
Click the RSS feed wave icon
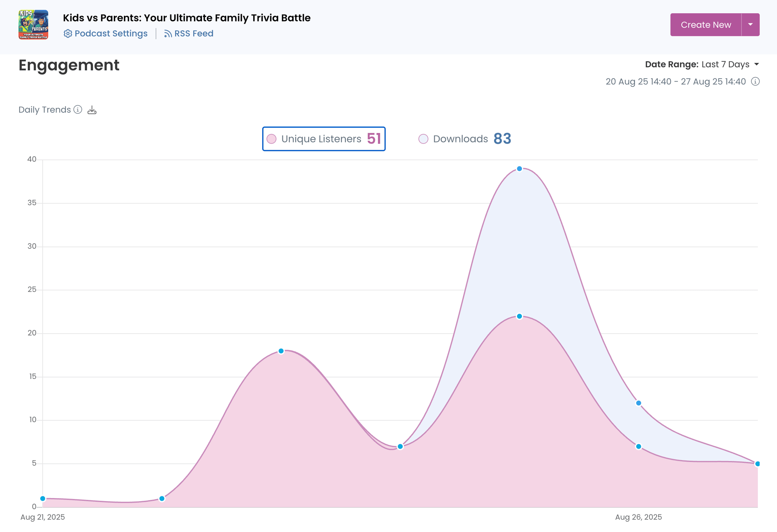pos(168,34)
